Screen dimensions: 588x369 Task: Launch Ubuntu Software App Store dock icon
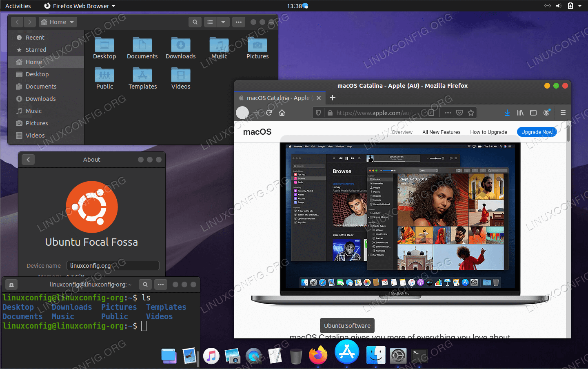(347, 352)
